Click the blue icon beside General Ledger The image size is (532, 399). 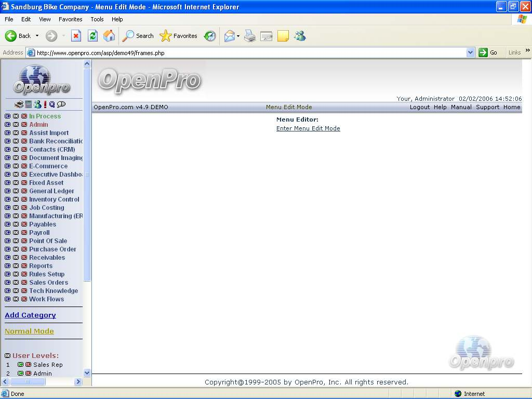7,191
